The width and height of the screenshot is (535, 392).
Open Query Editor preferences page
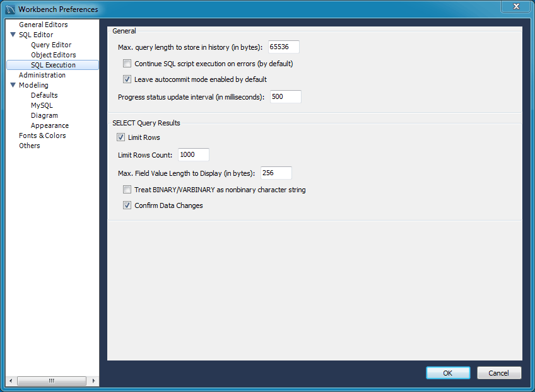pos(51,45)
